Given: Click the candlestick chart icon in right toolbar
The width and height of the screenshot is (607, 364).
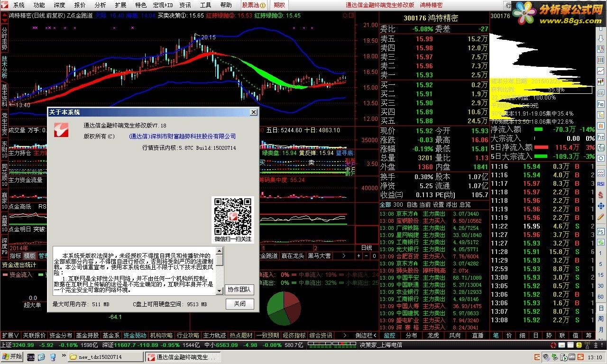Looking at the screenshot, I should click(601, 82).
